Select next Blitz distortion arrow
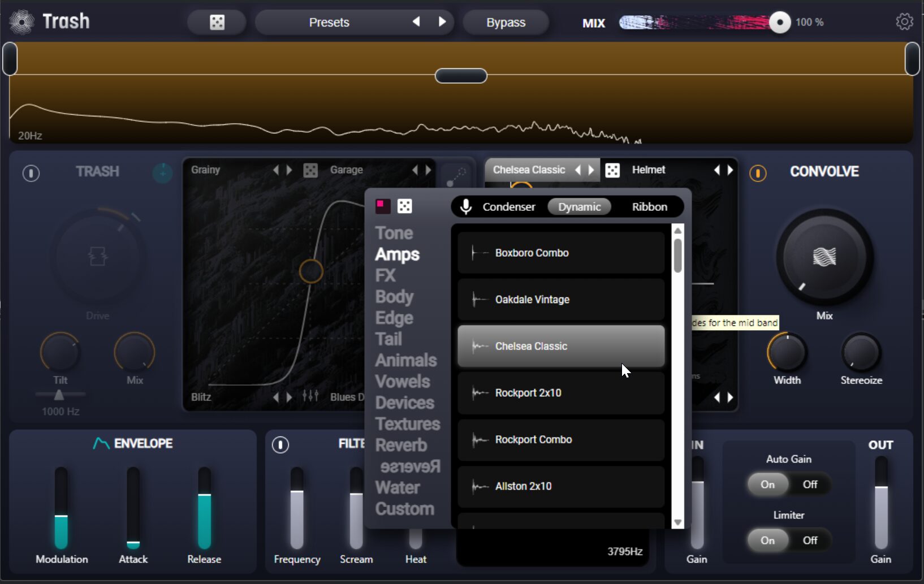Viewport: 924px width, 584px height. [290, 397]
